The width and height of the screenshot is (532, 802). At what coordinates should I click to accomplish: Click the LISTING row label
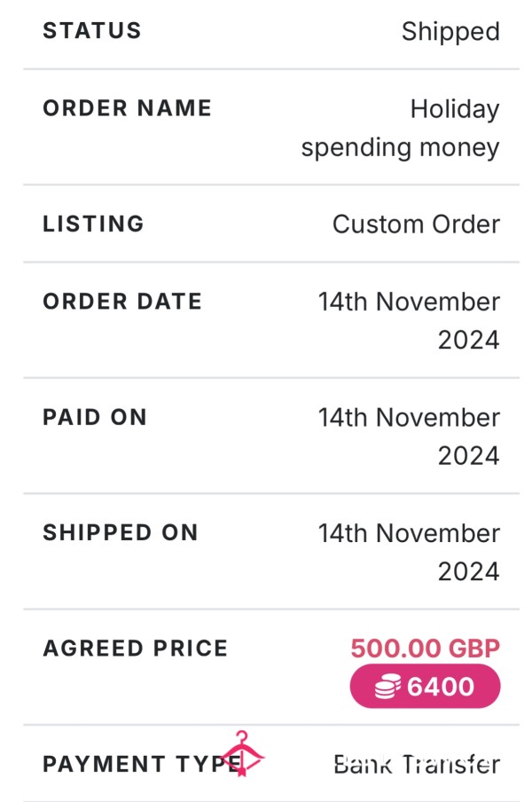93,224
